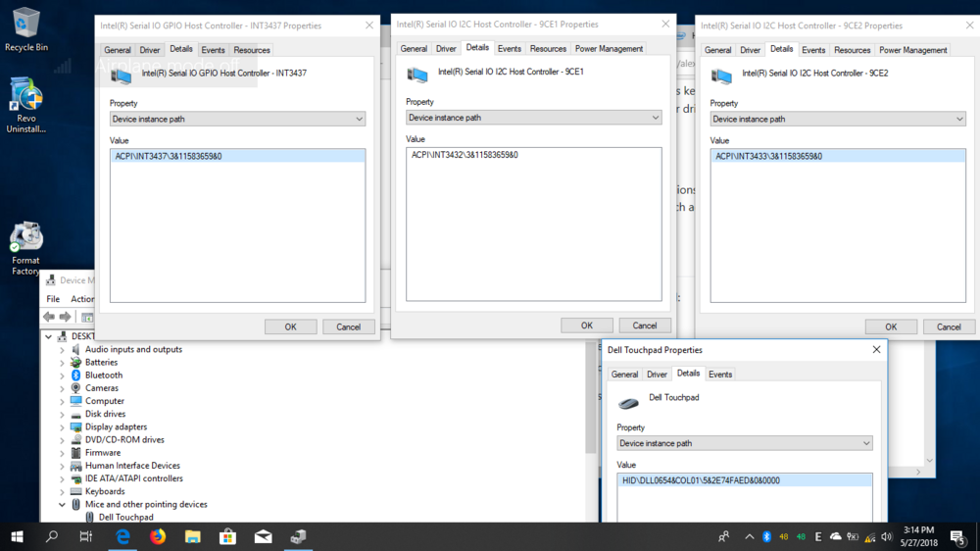The height and width of the screenshot is (551, 980).
Task: Select value ACPI\INT3437\3&11583659&0
Action: click(x=237, y=156)
